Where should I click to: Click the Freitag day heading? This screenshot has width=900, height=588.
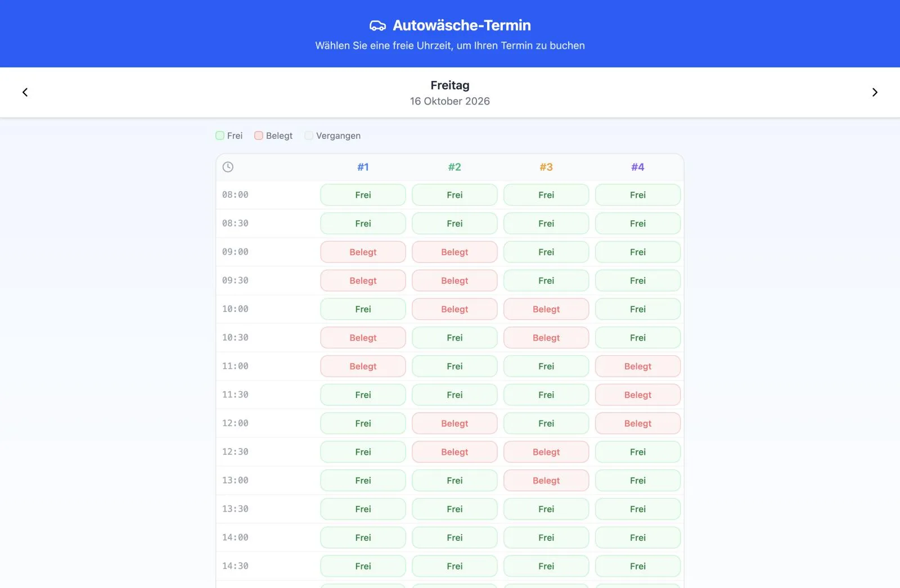coord(450,85)
